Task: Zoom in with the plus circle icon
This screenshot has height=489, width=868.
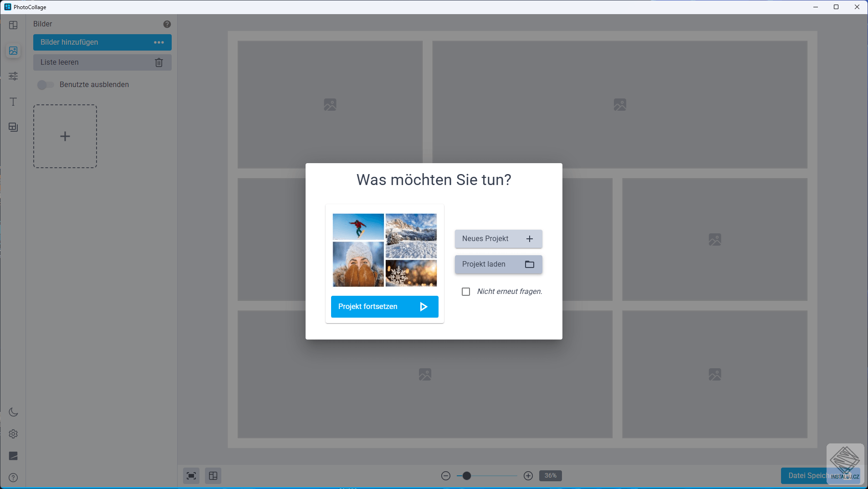Action: click(x=528, y=476)
